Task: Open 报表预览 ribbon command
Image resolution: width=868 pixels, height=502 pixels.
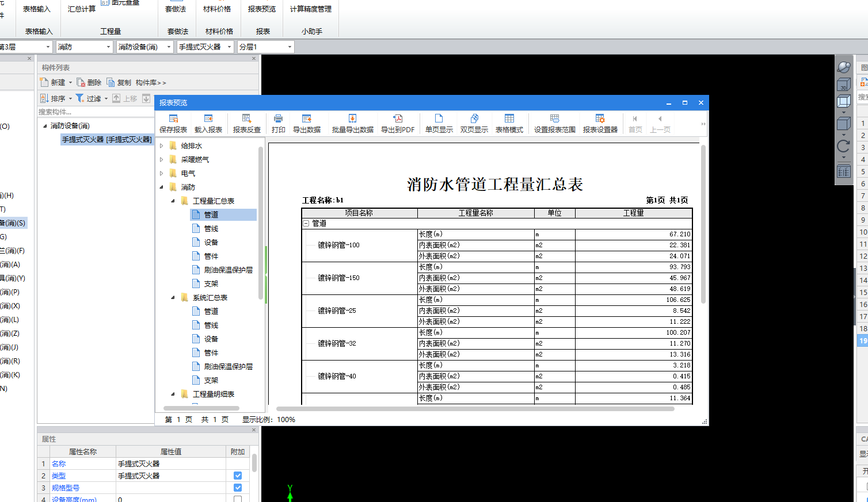Action: (262, 9)
